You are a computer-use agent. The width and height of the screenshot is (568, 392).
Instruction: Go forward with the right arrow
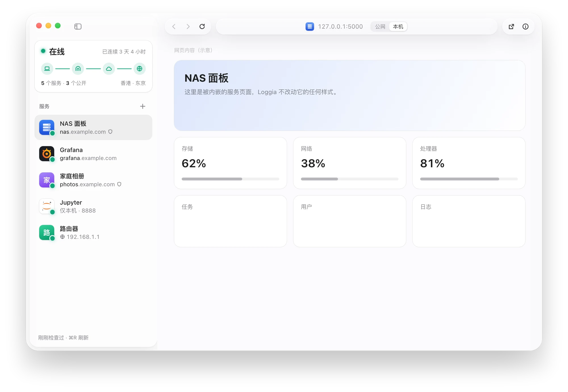(x=188, y=26)
